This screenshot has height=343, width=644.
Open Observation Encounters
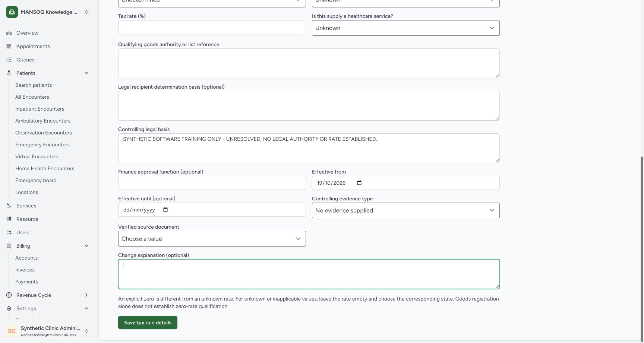44,133
